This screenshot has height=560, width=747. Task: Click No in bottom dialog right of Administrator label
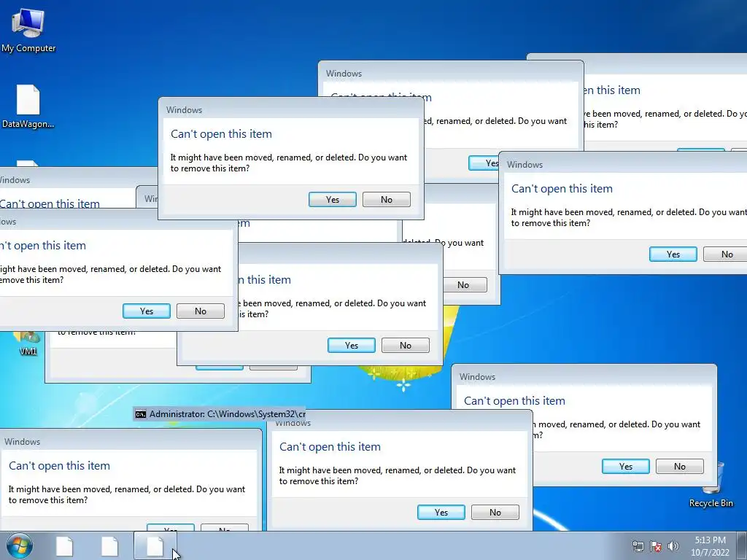click(x=495, y=512)
